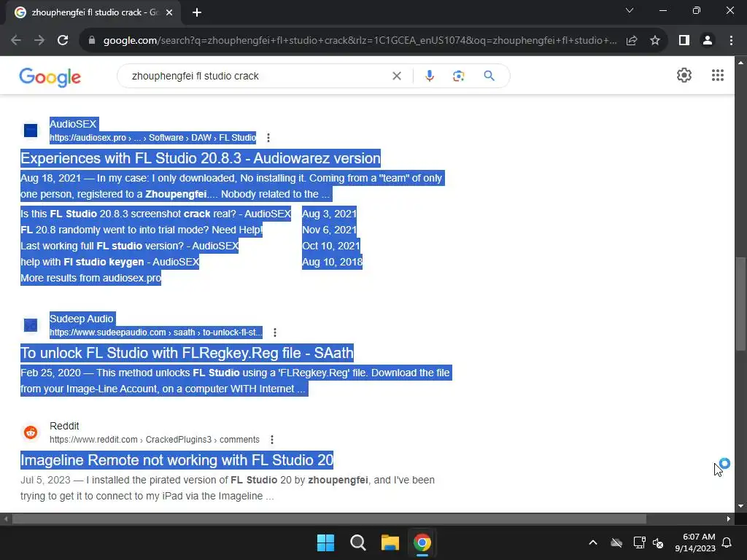Click the Chrome taskbar icon
This screenshot has height=560, width=747.
coord(422,542)
